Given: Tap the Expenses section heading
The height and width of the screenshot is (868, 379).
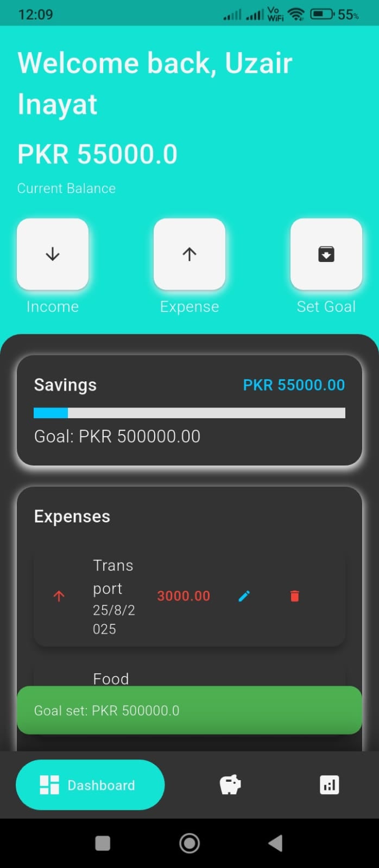Looking at the screenshot, I should 72,516.
